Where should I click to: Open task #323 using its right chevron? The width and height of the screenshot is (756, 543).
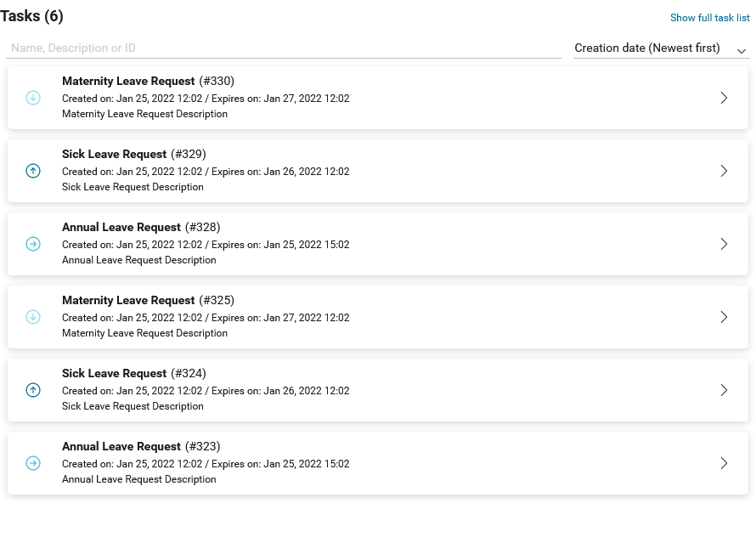click(x=724, y=463)
